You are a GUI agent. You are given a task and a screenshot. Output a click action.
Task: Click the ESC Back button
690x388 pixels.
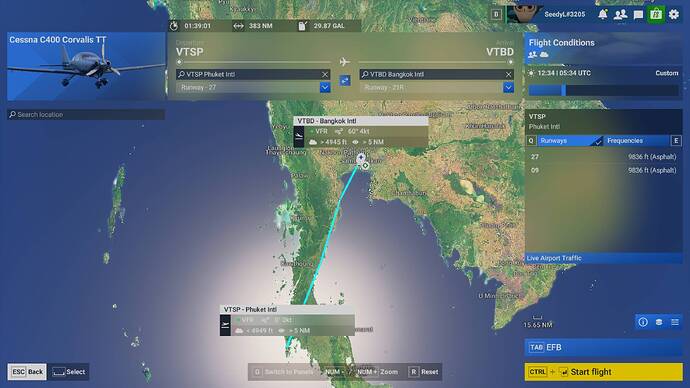click(x=27, y=372)
